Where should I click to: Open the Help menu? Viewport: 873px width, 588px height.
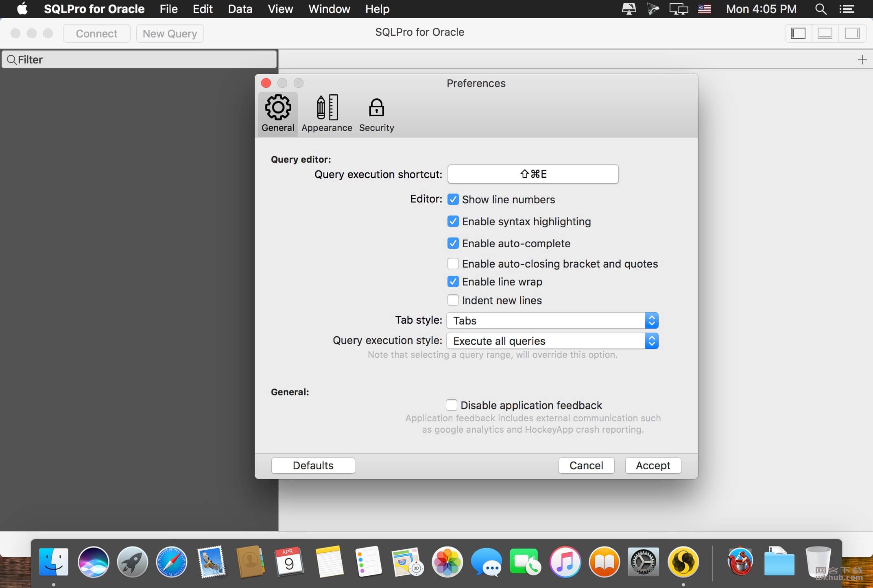377,9
